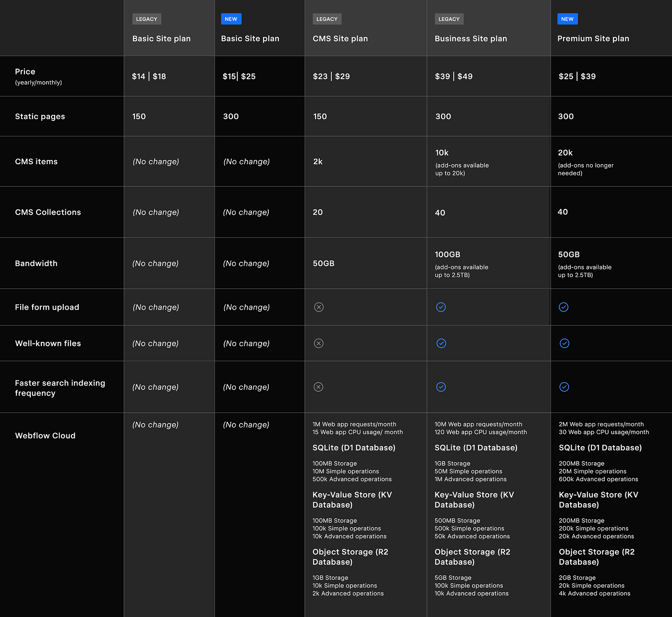The height and width of the screenshot is (617, 672).
Task: Click the Well-known files checkmark for Premium Site plan
Action: pyautogui.click(x=564, y=343)
